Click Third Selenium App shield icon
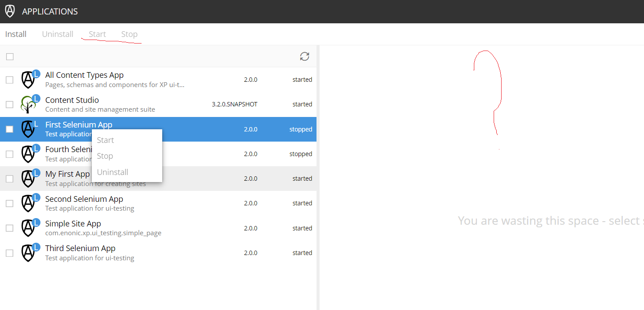This screenshot has width=644, height=310. click(x=29, y=253)
